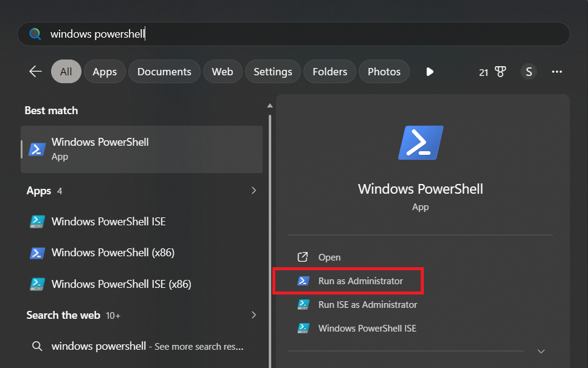588x368 pixels.
Task: Click the Windows PowerShell (x86) icon
Action: tap(37, 253)
